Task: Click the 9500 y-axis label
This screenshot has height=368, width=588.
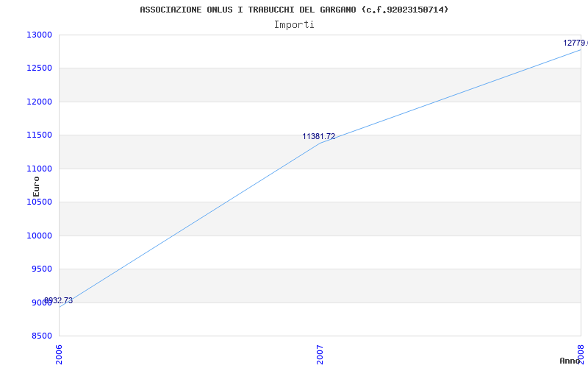Action: (x=41, y=269)
